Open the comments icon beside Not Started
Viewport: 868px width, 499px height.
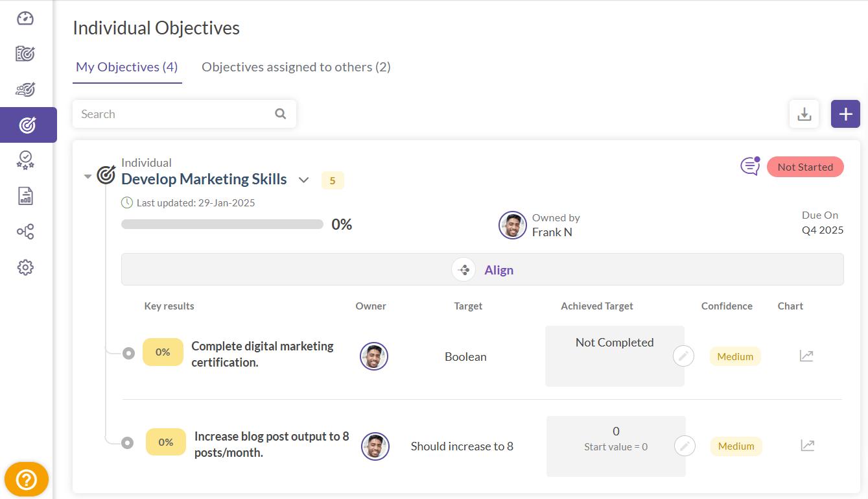[x=750, y=166]
